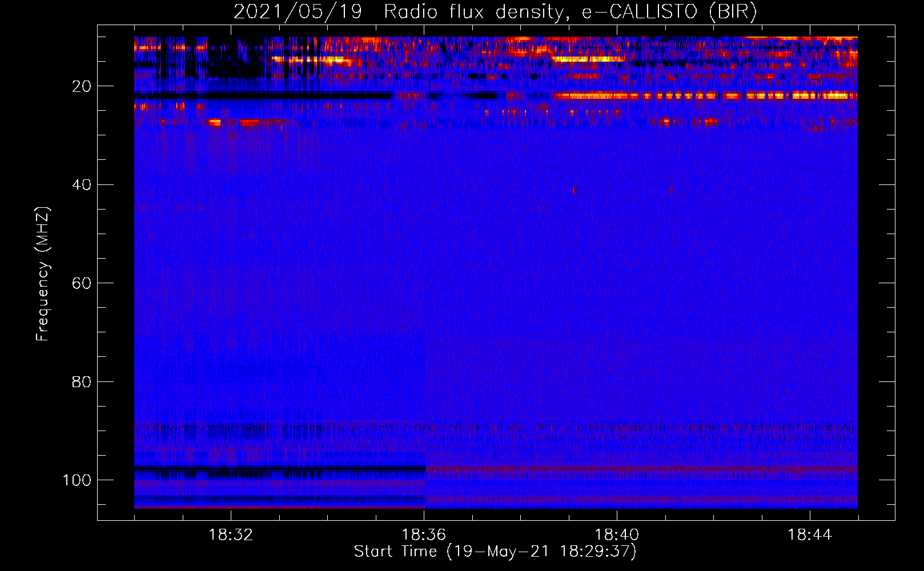Viewport: 924px width, 571px height.
Task: Click the 18:44 time tick label
Action: pos(810,535)
